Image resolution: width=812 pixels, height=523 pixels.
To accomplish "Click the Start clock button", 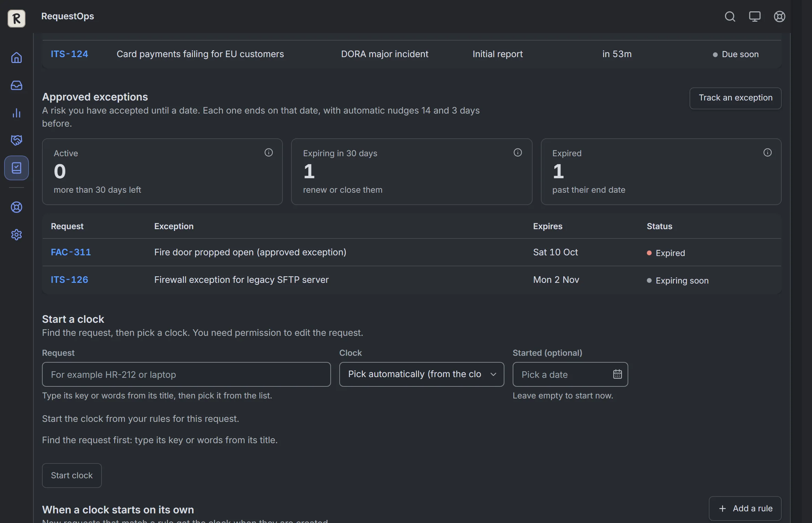I will click(x=72, y=475).
